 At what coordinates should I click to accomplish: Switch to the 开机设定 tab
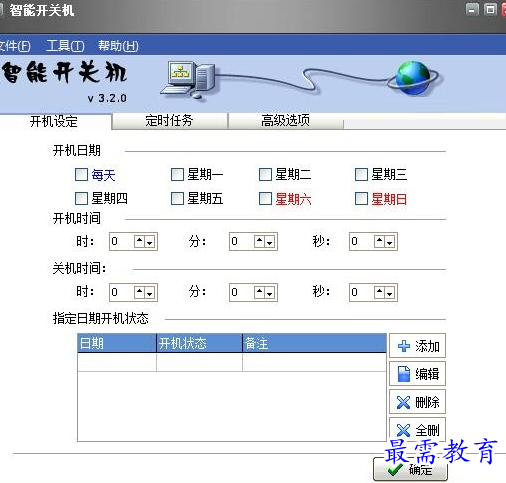pyautogui.click(x=54, y=121)
